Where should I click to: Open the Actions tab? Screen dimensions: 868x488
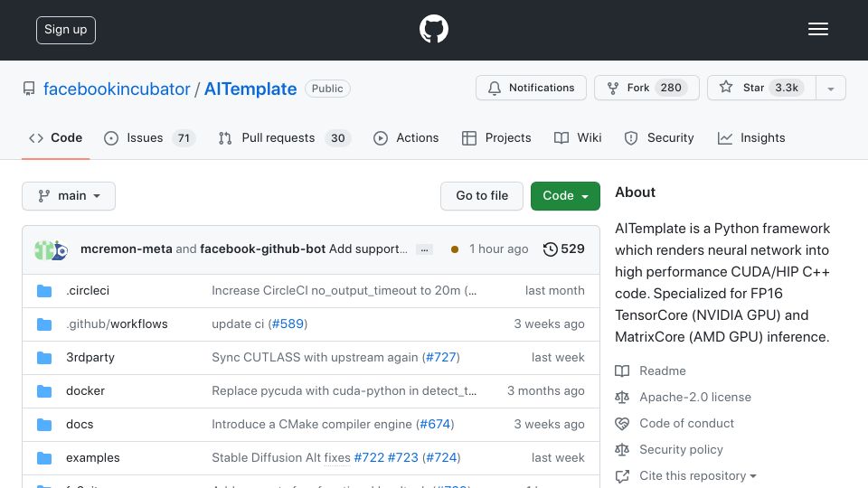pos(406,137)
